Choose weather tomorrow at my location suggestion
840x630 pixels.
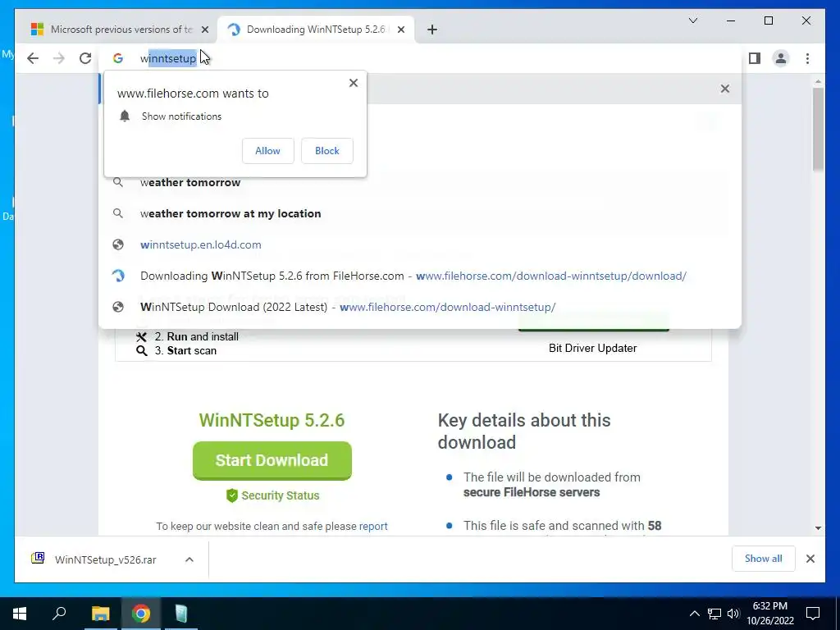pyautogui.click(x=419, y=214)
